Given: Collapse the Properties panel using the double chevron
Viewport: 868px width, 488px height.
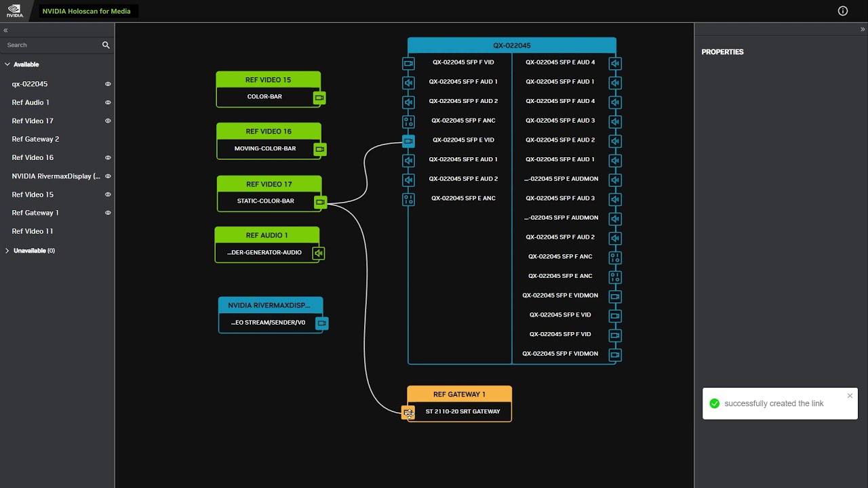Looking at the screenshot, I should click(x=863, y=29).
